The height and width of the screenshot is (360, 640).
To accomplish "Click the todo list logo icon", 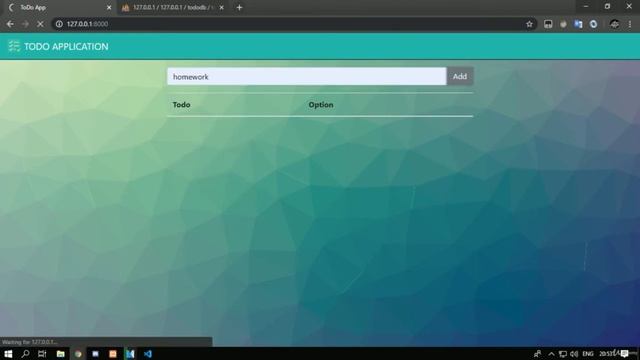I will pyautogui.click(x=14, y=46).
